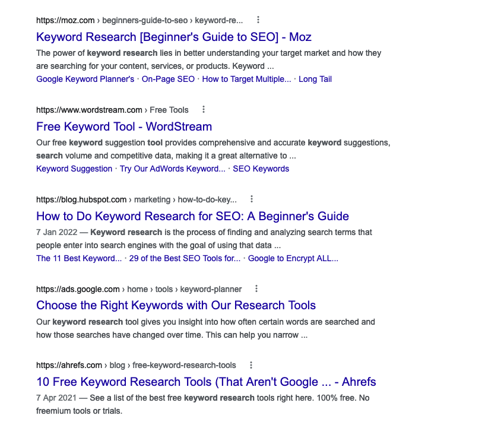Viewport: 504px width, 425px height.
Task: Open 10 Free Keyword Research Tools Ahrefs
Action: (x=206, y=382)
